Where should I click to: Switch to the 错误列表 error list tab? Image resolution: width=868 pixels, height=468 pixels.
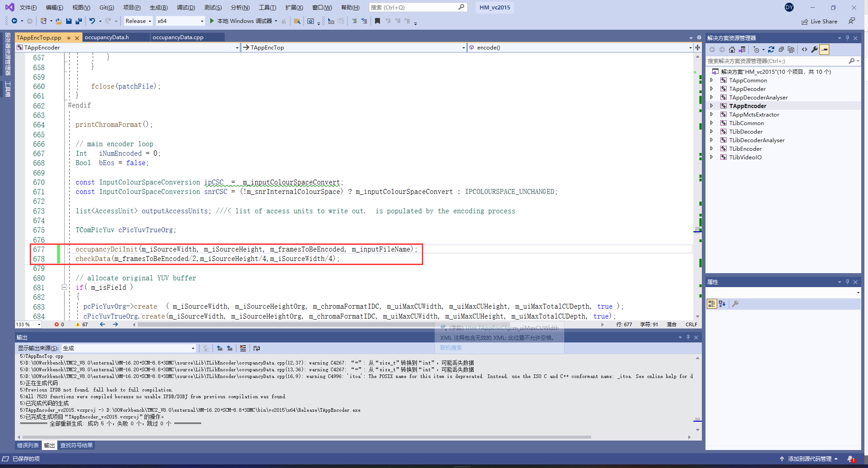[28, 445]
